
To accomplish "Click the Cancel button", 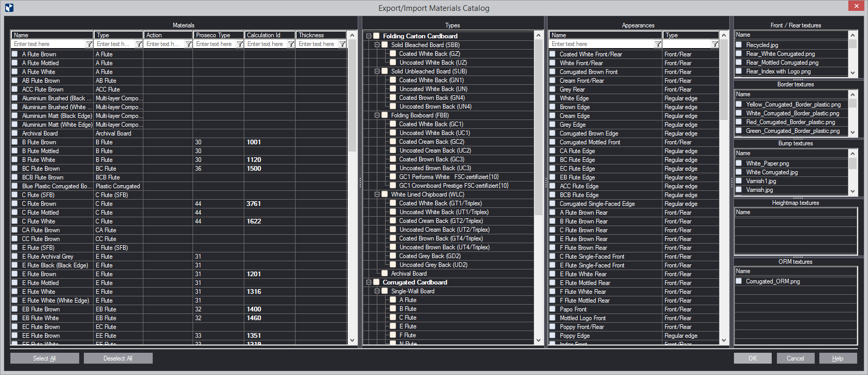I will [x=796, y=358].
